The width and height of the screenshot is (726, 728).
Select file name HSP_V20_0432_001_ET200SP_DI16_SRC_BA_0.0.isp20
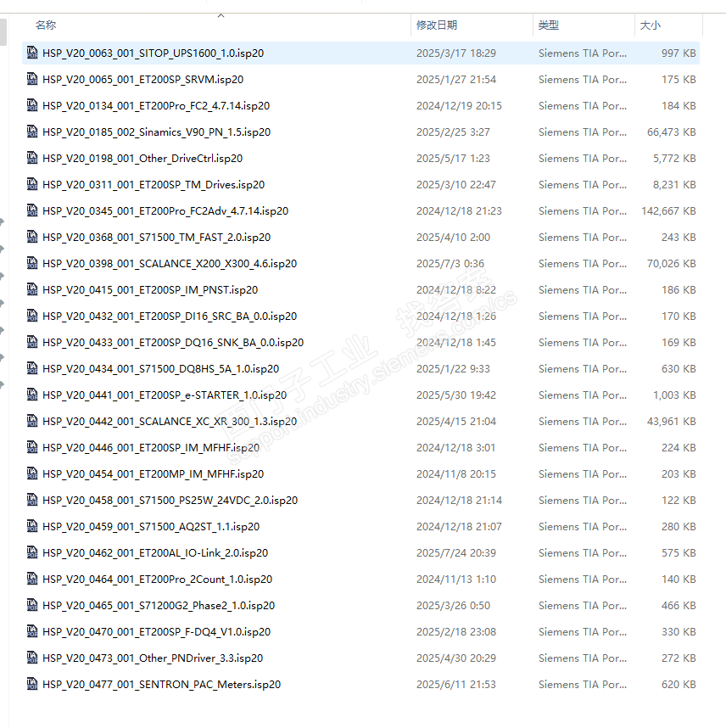170,316
